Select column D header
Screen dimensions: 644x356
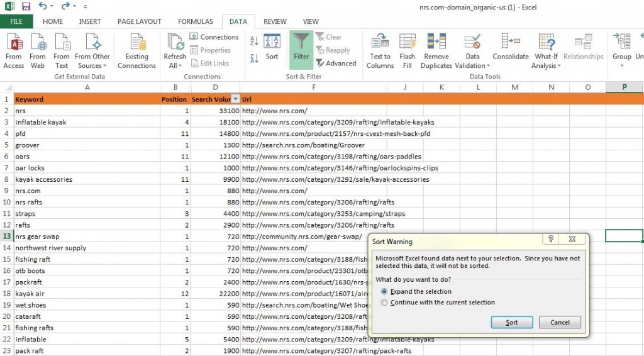215,87
